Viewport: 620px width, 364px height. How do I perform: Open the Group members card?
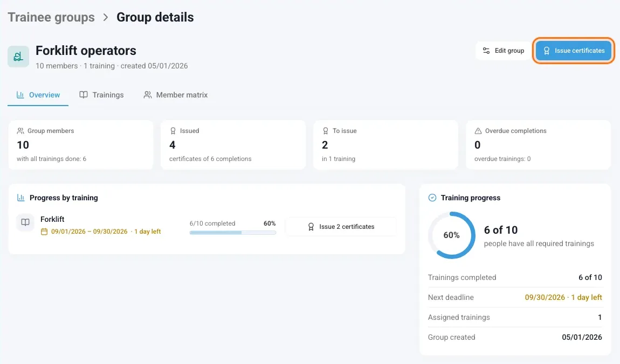81,145
